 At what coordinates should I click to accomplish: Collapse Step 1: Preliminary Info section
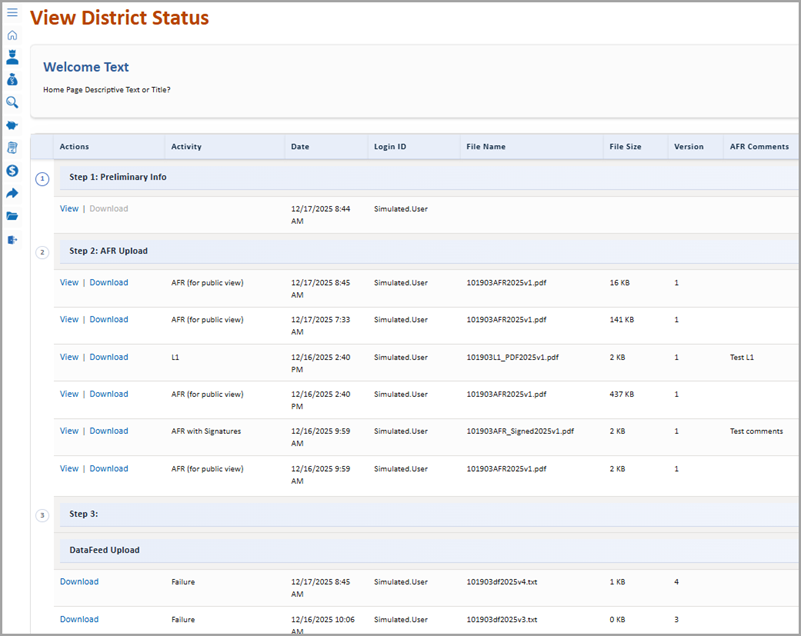tap(42, 179)
